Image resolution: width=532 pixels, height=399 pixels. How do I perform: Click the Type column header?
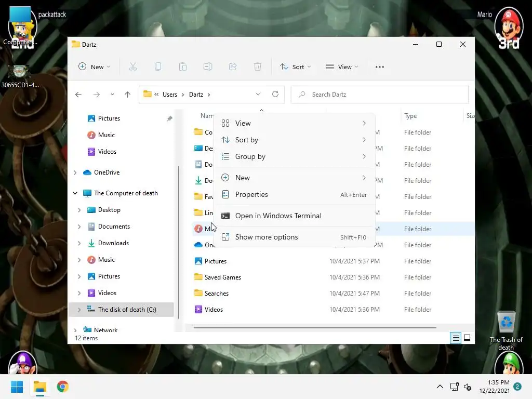click(410, 116)
